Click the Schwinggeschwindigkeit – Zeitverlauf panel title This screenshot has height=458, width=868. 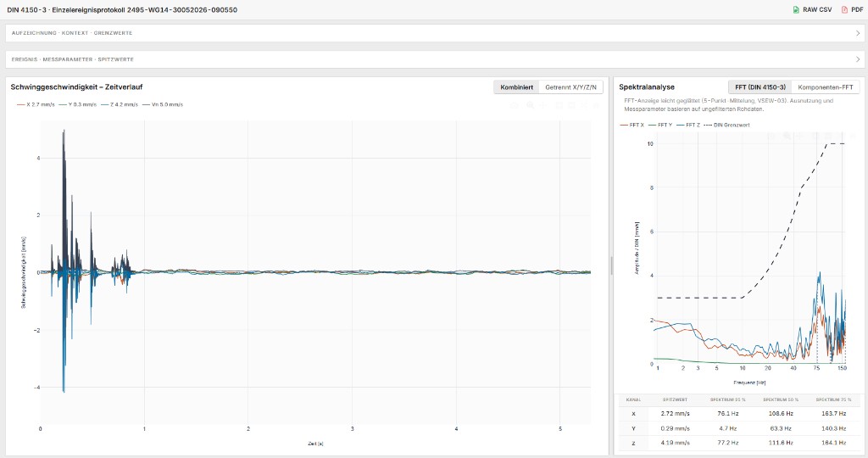pyautogui.click(x=76, y=87)
